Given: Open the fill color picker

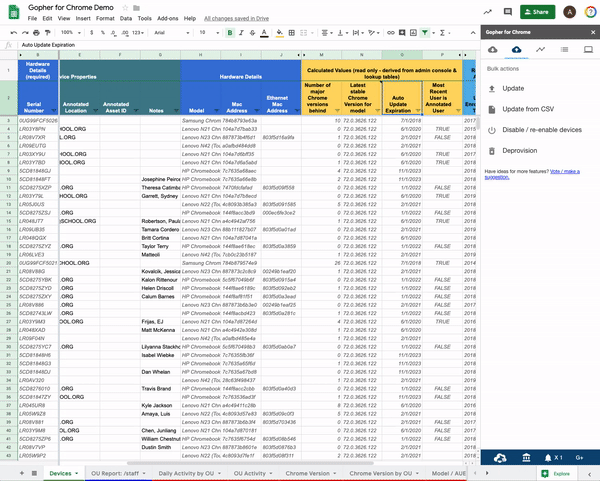Looking at the screenshot, I should (280, 33).
